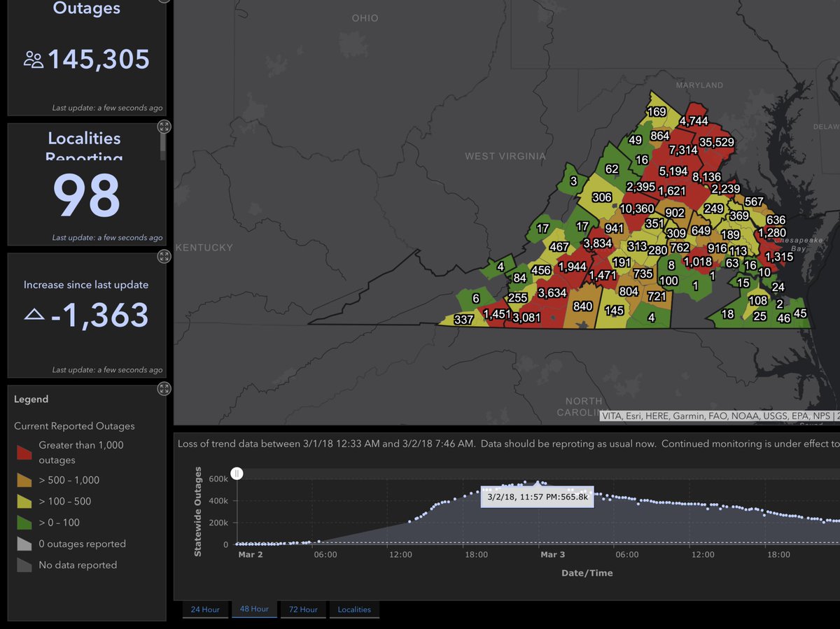Open the Localities tab
Viewport: 840px width, 629px height.
pyautogui.click(x=354, y=609)
